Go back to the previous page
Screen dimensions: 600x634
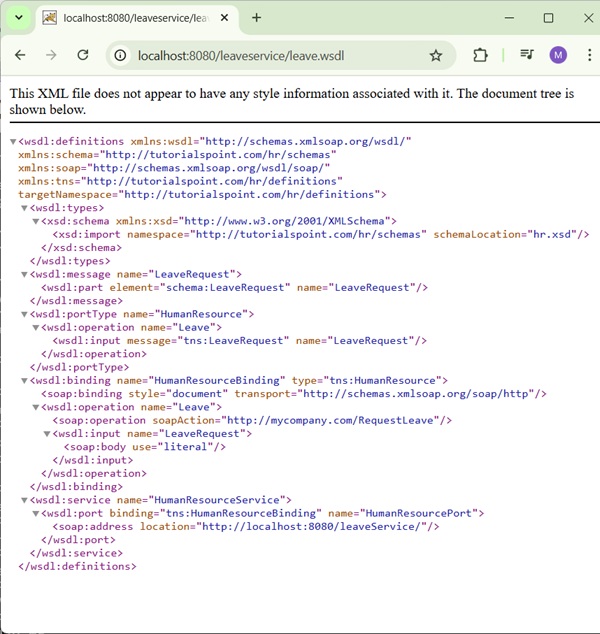coord(20,55)
